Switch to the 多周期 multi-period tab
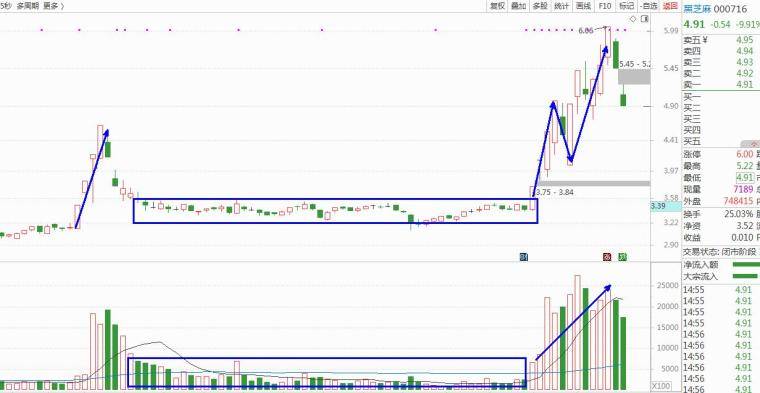760x393 pixels. pyautogui.click(x=27, y=6)
